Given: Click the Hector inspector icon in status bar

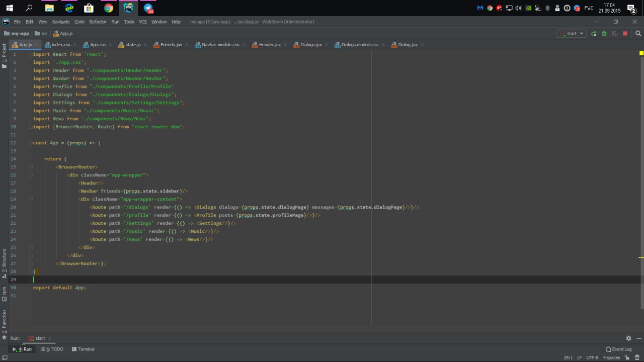Looking at the screenshot, I should click(x=636, y=357).
